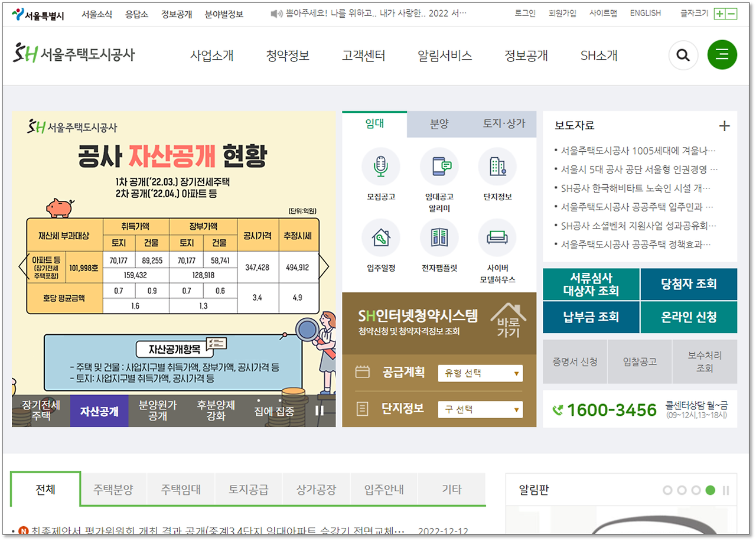
Task: Select the 전체 notice tab
Action: [x=45, y=490]
